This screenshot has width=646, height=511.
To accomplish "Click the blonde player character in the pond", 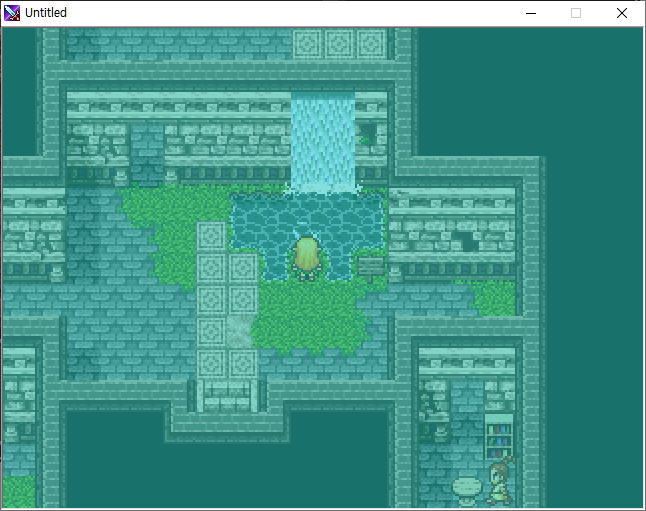I will pos(307,259).
